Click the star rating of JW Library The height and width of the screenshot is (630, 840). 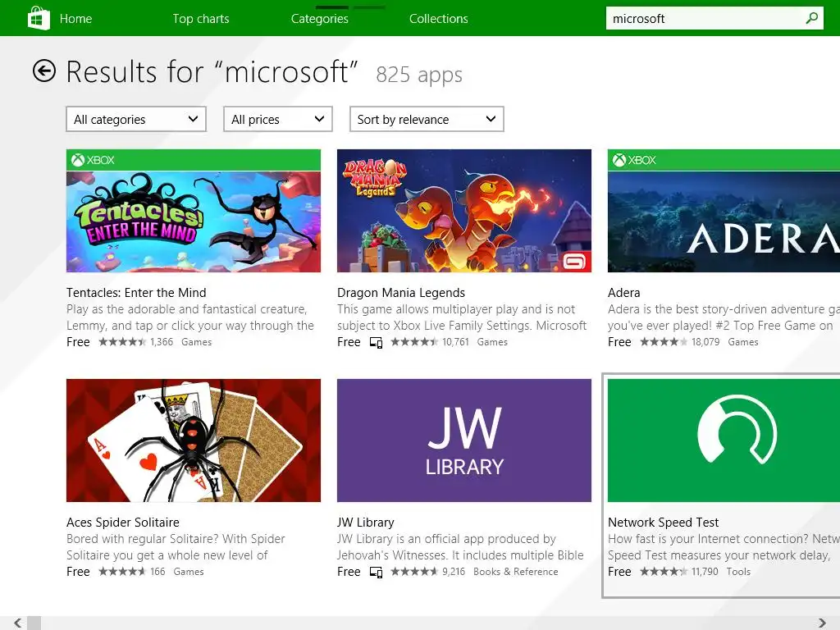(x=414, y=572)
